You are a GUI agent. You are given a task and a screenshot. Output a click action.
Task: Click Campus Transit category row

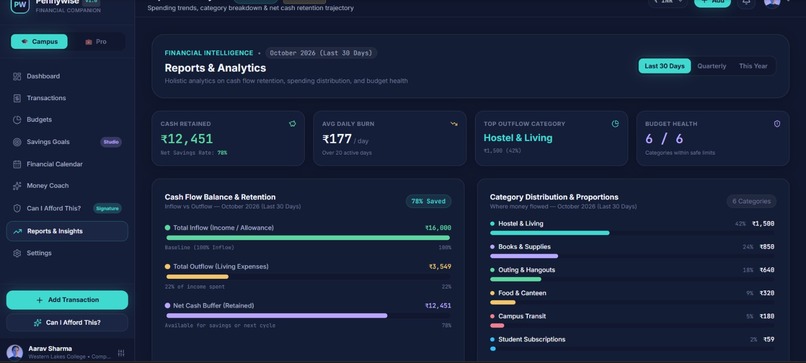(x=632, y=321)
